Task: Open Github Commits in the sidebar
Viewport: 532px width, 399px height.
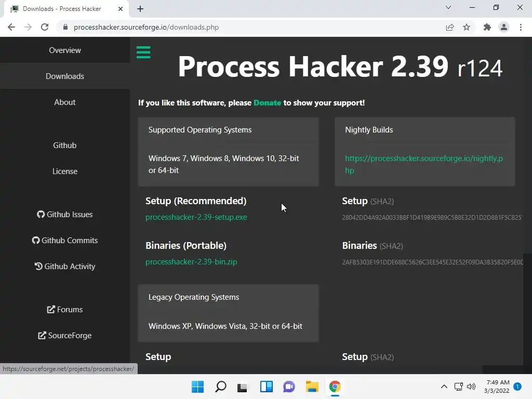Action: pyautogui.click(x=65, y=240)
